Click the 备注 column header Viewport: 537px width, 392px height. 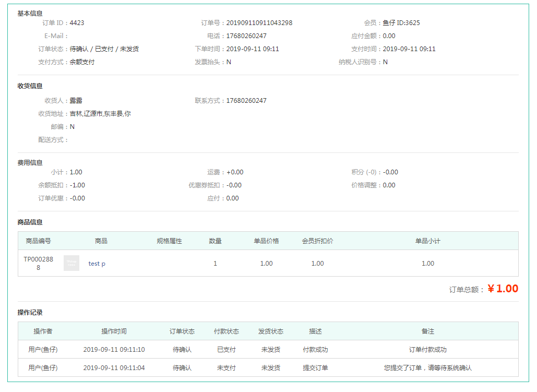pyautogui.click(x=427, y=331)
